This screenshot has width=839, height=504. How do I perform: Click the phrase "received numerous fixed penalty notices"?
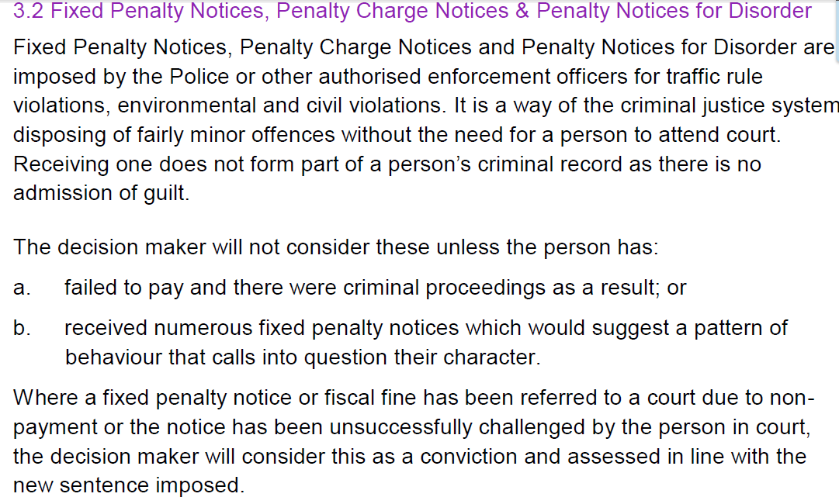point(262,328)
